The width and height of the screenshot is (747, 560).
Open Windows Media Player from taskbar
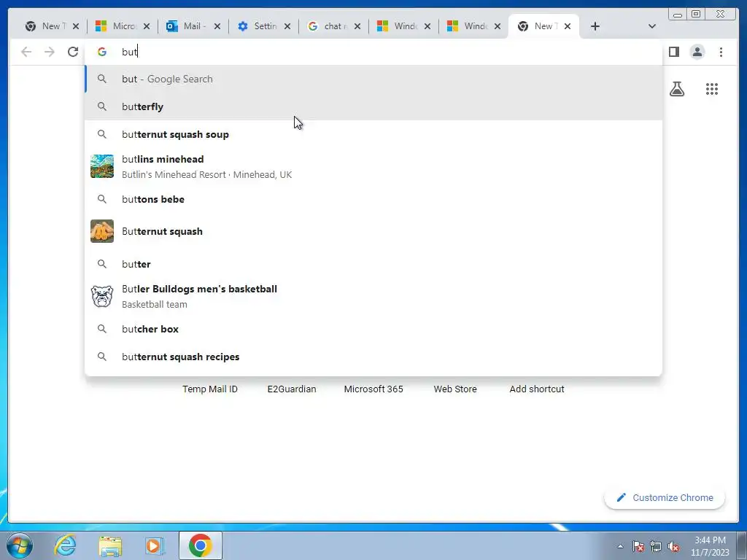tap(155, 545)
